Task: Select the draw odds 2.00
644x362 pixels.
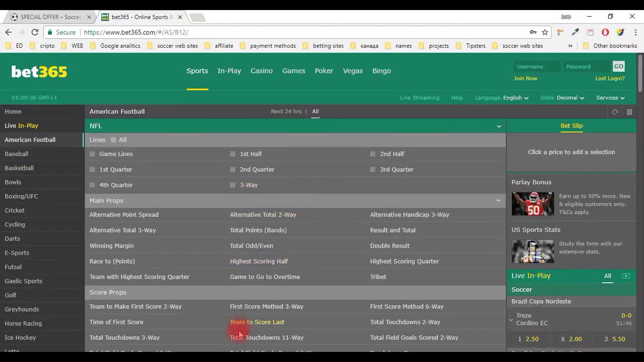Action: click(x=572, y=339)
